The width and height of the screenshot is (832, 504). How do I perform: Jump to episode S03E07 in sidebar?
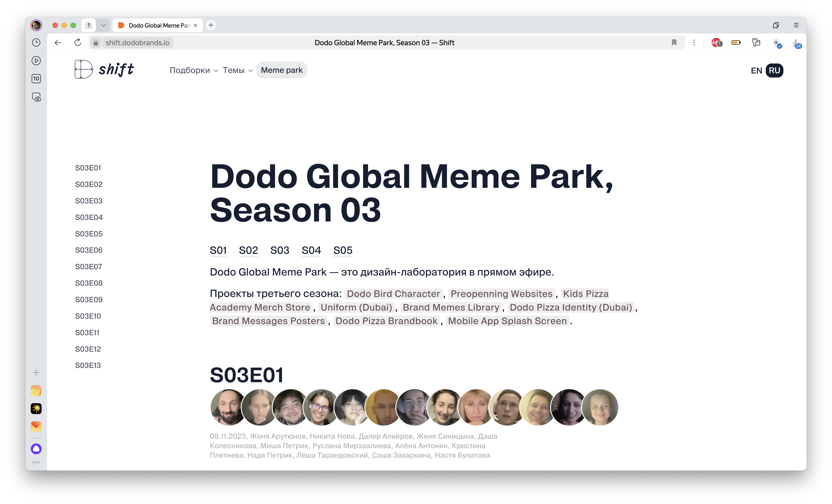pyautogui.click(x=88, y=267)
